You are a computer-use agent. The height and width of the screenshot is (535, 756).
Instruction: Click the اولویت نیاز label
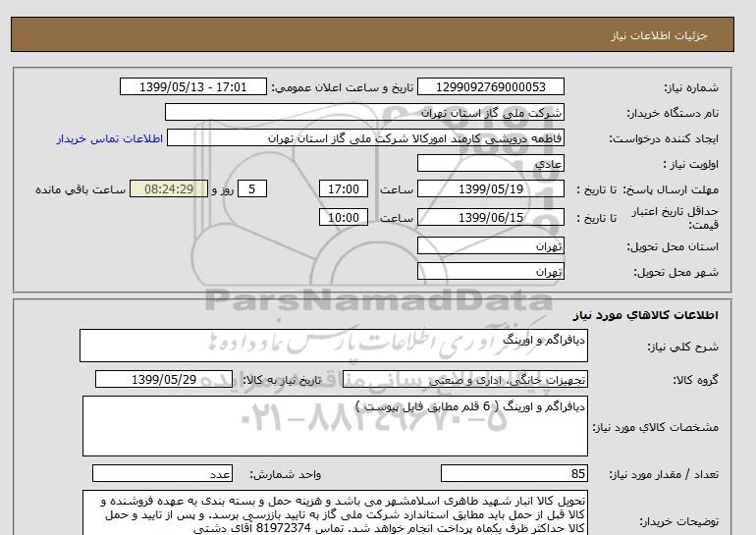coord(691,164)
